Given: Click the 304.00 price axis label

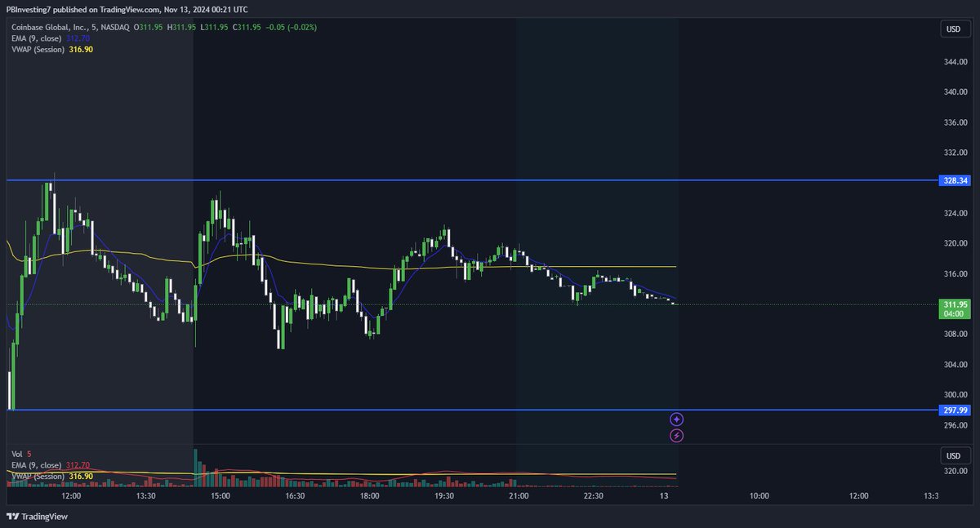Looking at the screenshot, I should [x=955, y=364].
